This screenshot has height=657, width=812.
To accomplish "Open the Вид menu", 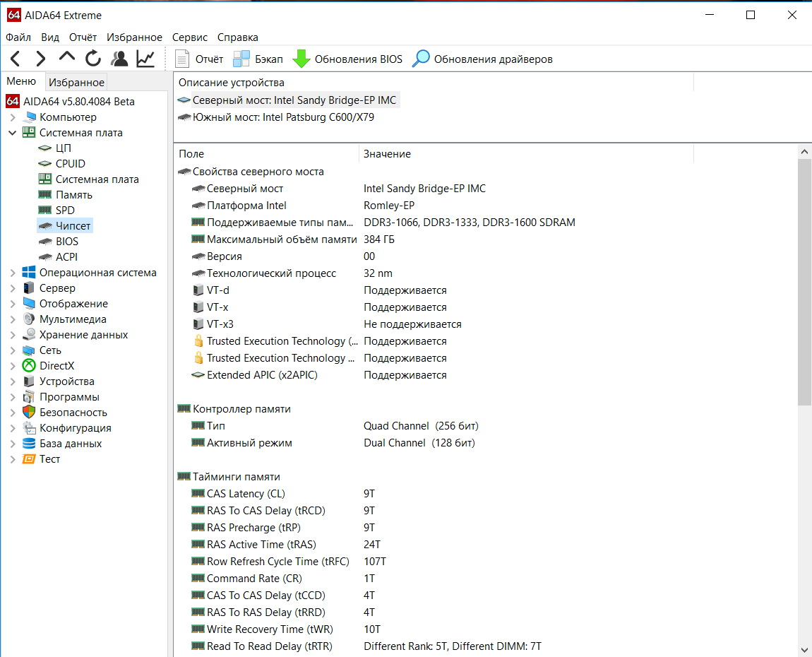I will [x=50, y=37].
